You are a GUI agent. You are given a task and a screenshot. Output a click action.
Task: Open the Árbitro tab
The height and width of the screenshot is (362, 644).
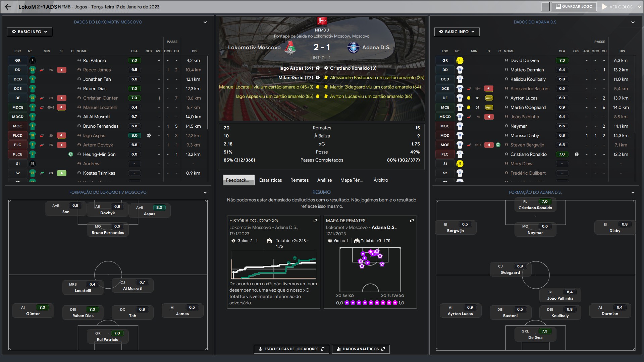[381, 180]
